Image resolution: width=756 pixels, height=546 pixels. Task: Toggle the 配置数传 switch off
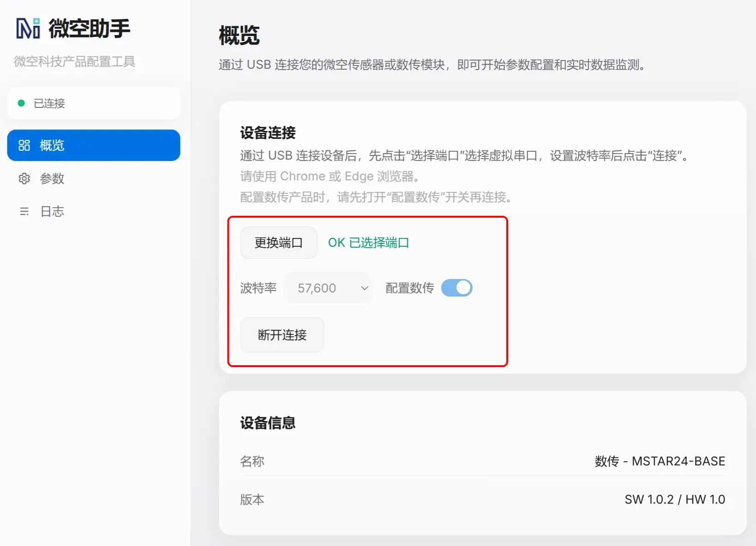coord(456,288)
